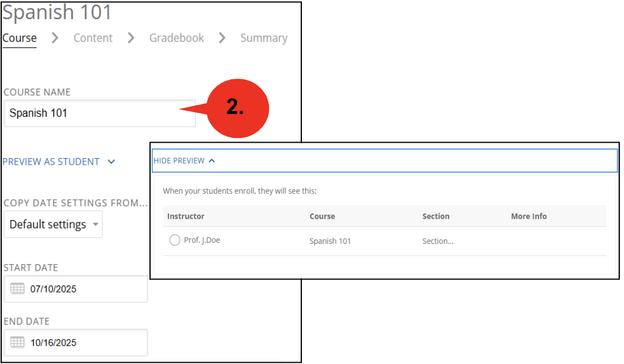Click the End Date field 10/16/2025
Image resolution: width=624 pixels, height=364 pixels.
click(76, 343)
